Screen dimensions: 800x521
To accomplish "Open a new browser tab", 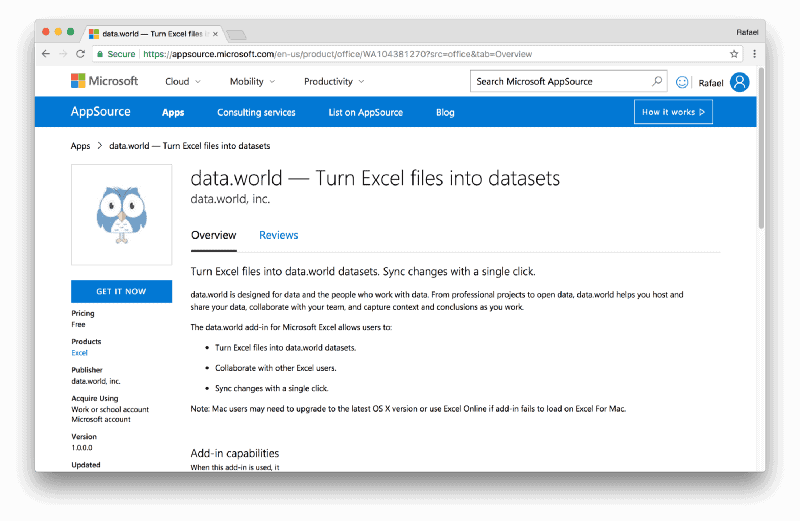I will (x=236, y=34).
